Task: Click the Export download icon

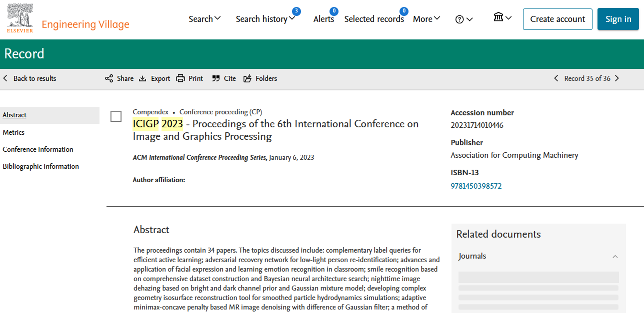Action: (142, 78)
